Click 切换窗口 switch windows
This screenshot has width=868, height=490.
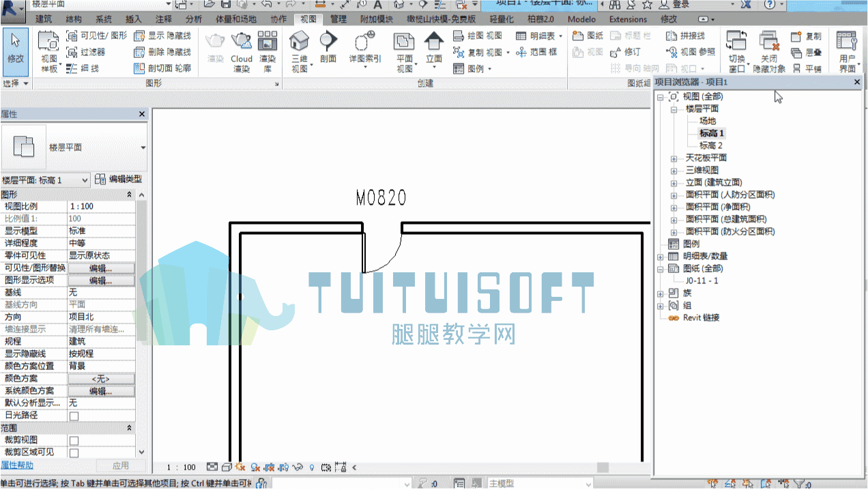point(737,53)
